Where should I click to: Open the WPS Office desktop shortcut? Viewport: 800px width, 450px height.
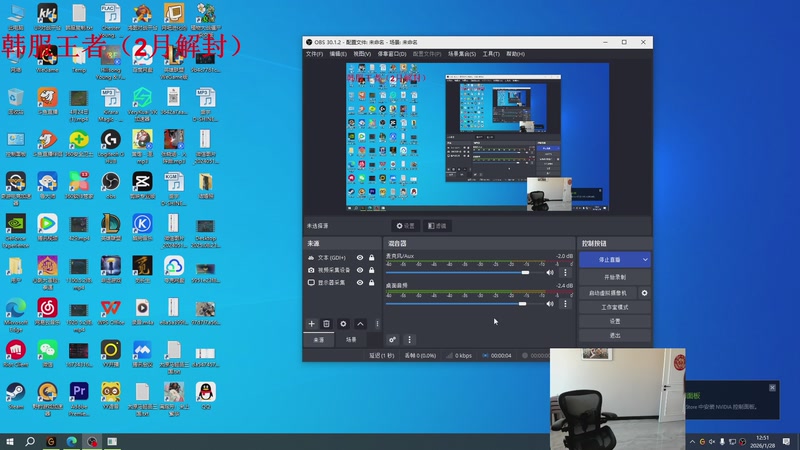[110, 312]
